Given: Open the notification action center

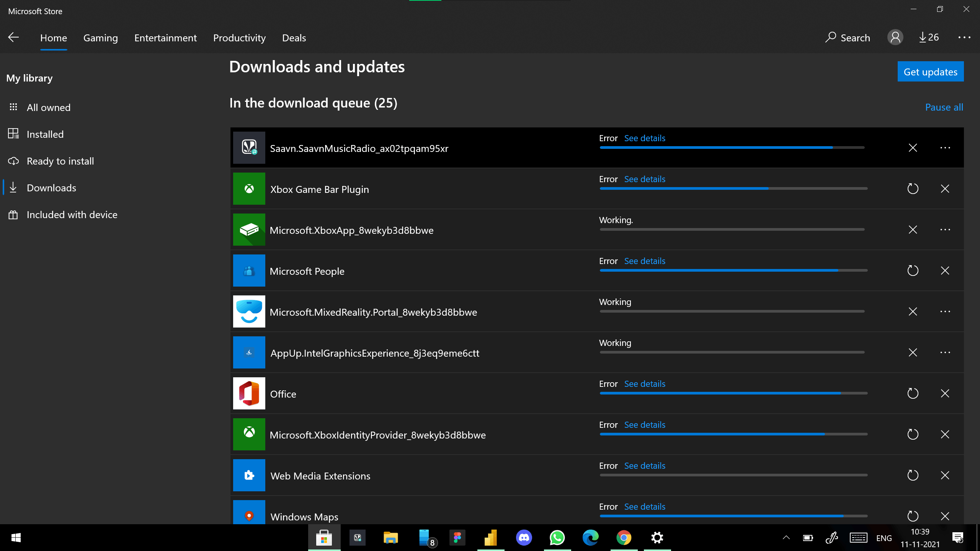Looking at the screenshot, I should tap(957, 538).
